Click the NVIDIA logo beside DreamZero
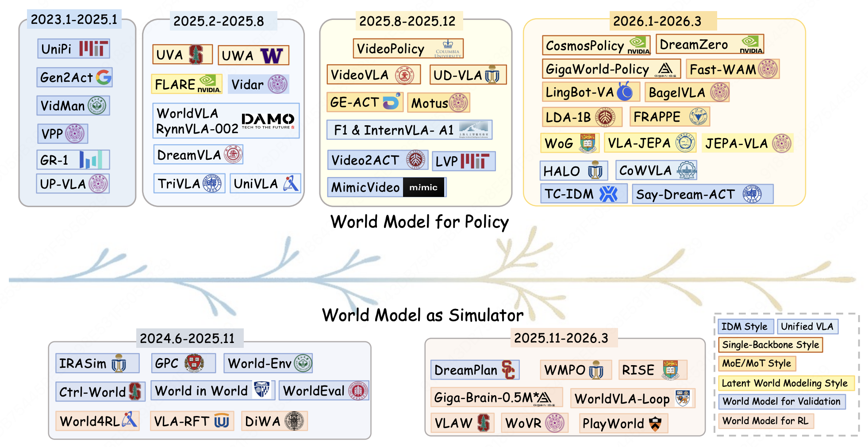Image resolution: width=868 pixels, height=447 pixels. (x=751, y=45)
